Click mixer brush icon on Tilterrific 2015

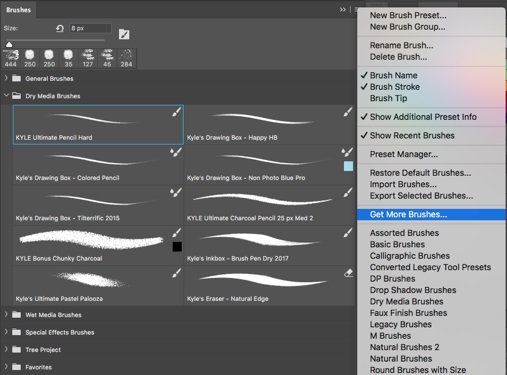(x=176, y=193)
